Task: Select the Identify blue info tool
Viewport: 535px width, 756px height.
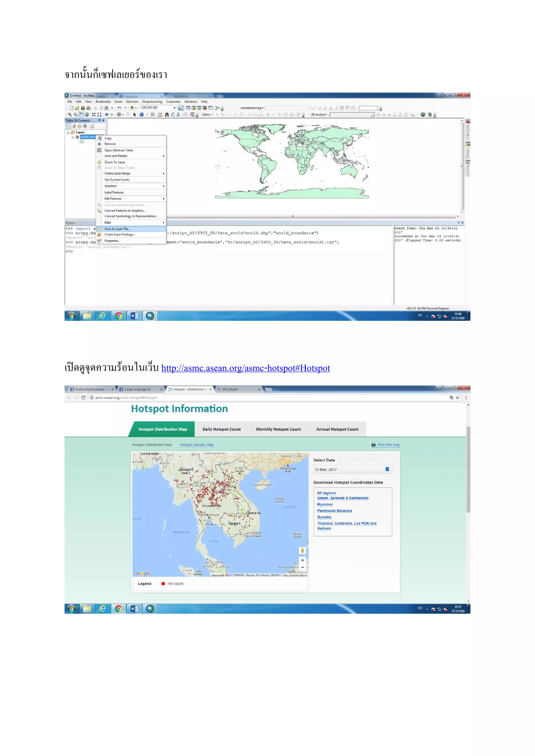Action: pos(141,115)
